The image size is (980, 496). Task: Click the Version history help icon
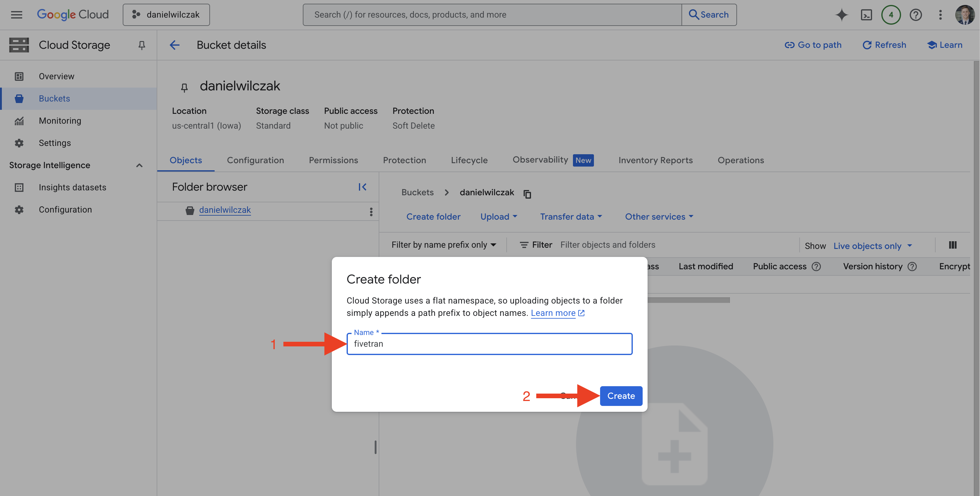912,267
